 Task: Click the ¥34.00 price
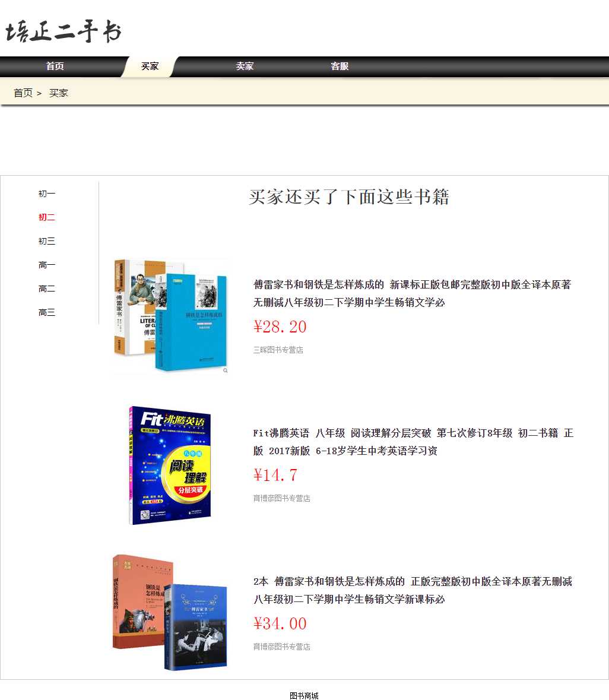(x=280, y=623)
